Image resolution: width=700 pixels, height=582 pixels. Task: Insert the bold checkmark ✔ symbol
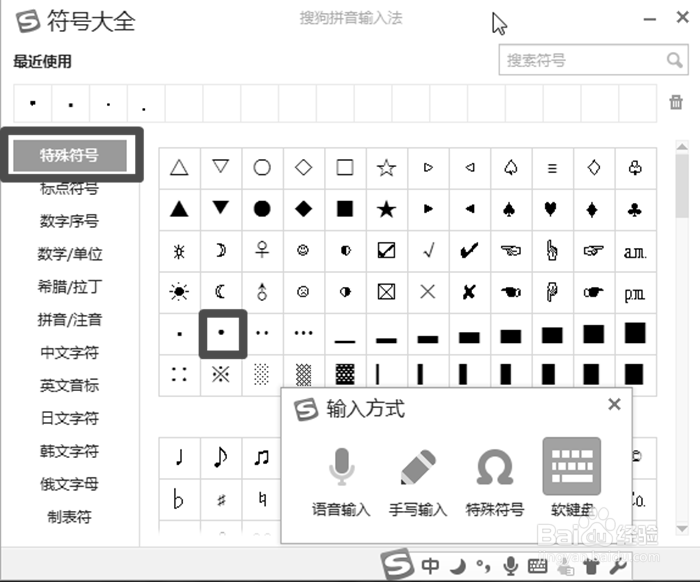click(469, 250)
